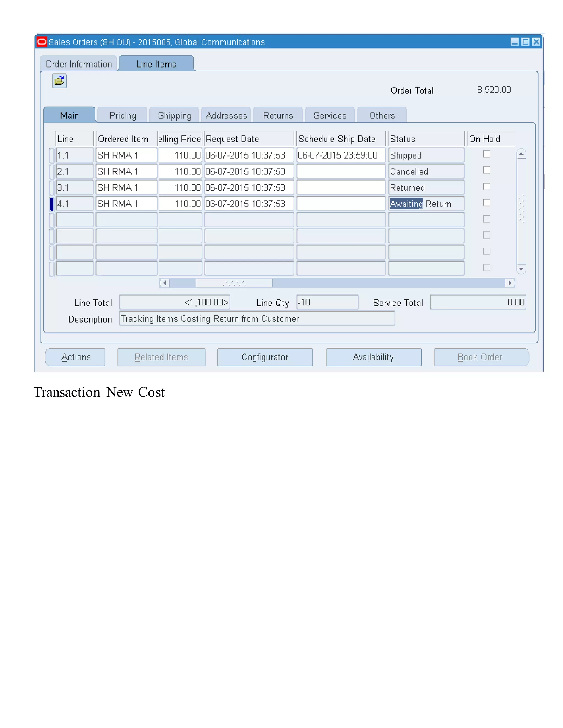563x728 pixels.
Task: Check On Hold for line 4.1
Action: point(487,203)
